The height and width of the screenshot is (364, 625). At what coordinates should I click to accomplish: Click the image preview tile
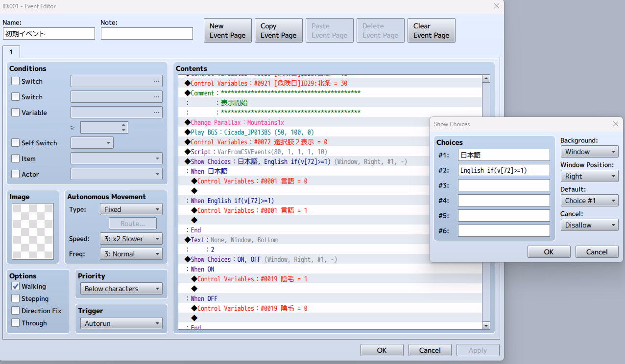33,231
